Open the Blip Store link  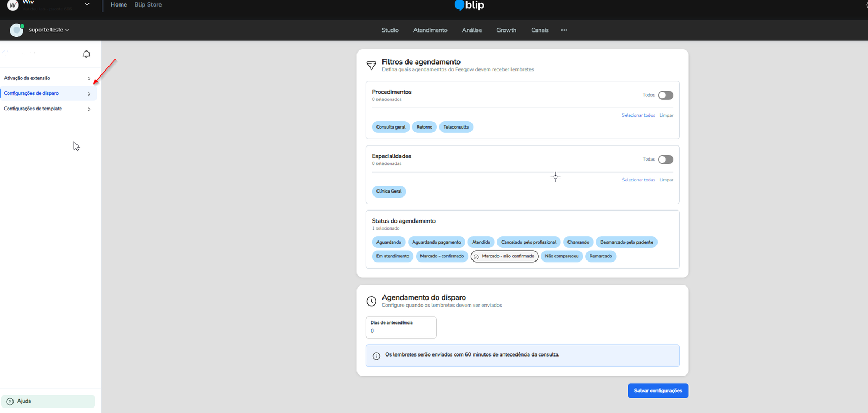(x=148, y=4)
